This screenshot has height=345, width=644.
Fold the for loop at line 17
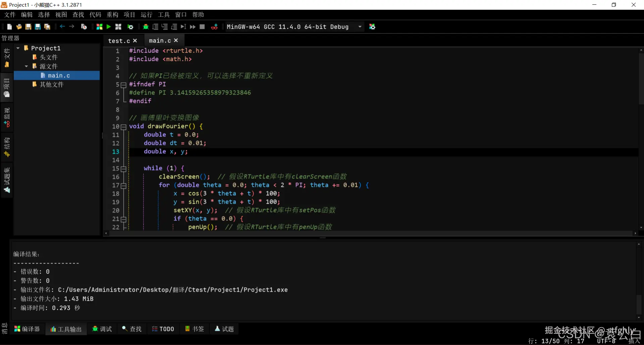[x=123, y=185]
